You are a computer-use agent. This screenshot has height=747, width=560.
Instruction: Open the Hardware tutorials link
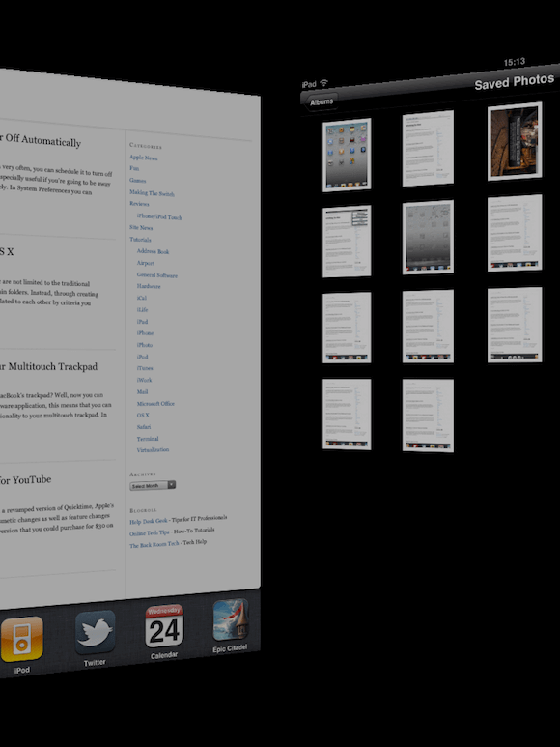149,286
